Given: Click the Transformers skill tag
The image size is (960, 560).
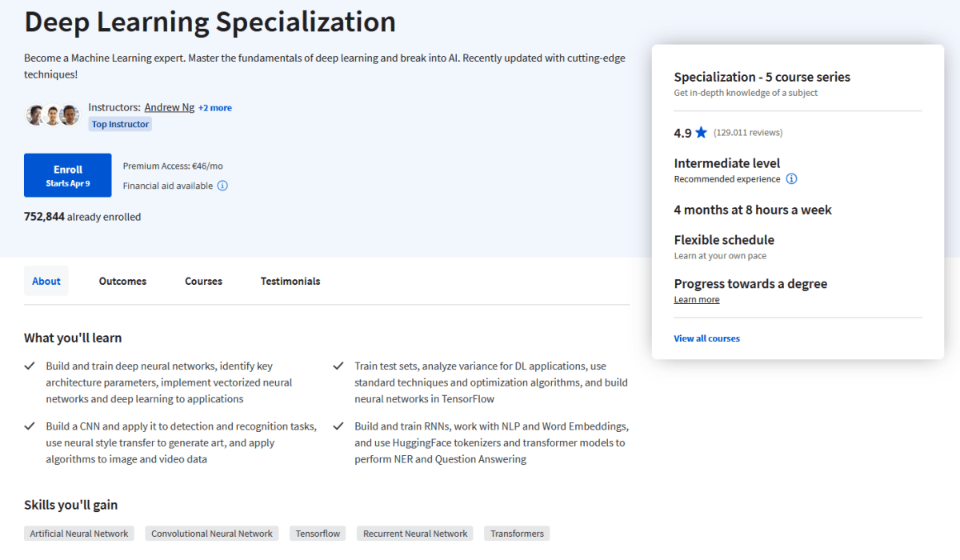Looking at the screenshot, I should [x=516, y=533].
